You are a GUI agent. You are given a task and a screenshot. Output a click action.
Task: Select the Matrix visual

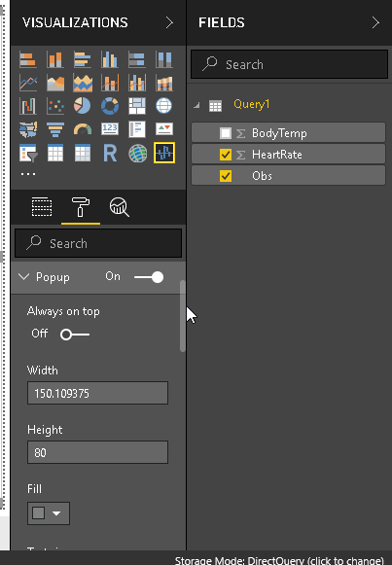point(83,153)
